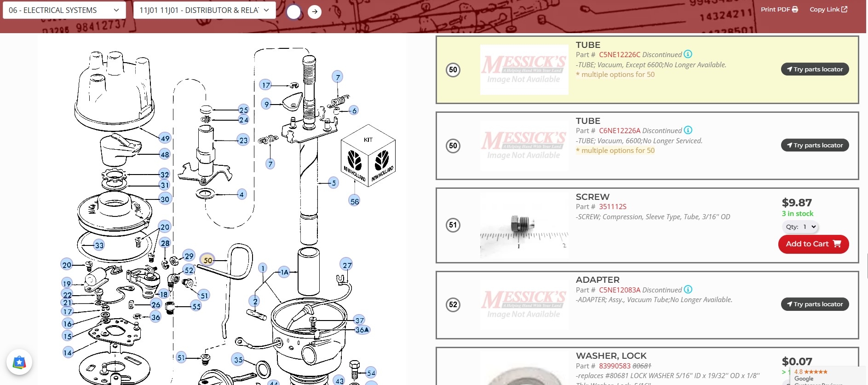Open the Google shopping badge icon
The image size is (868, 385).
[19, 362]
